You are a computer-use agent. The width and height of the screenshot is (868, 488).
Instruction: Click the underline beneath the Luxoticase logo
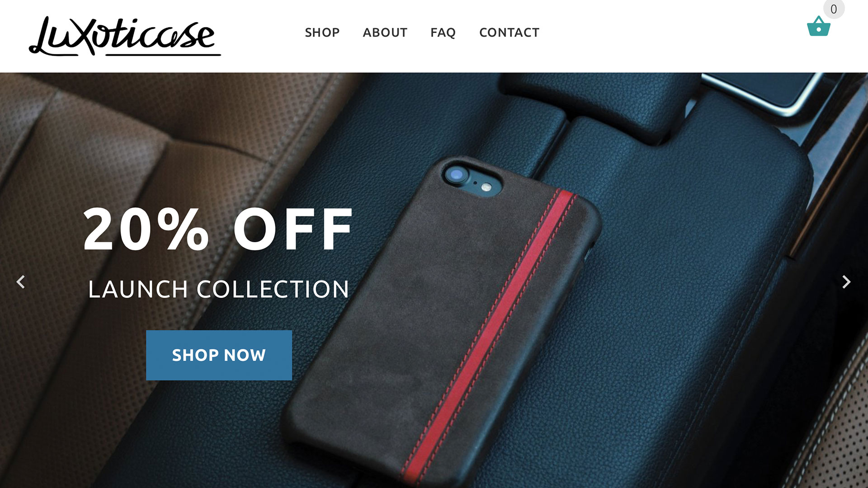click(x=164, y=55)
